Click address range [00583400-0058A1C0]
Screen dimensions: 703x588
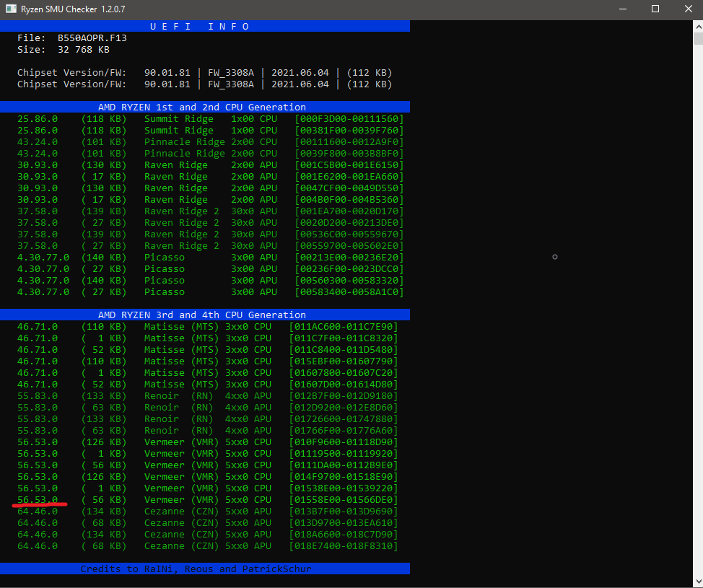click(x=349, y=292)
